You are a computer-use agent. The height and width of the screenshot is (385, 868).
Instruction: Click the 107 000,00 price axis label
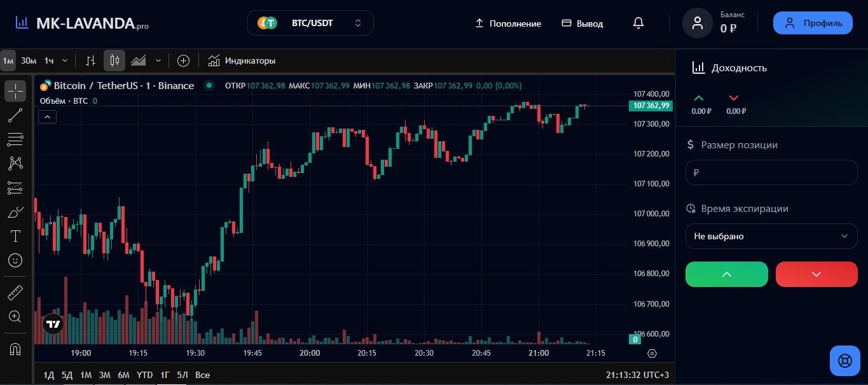coord(652,214)
